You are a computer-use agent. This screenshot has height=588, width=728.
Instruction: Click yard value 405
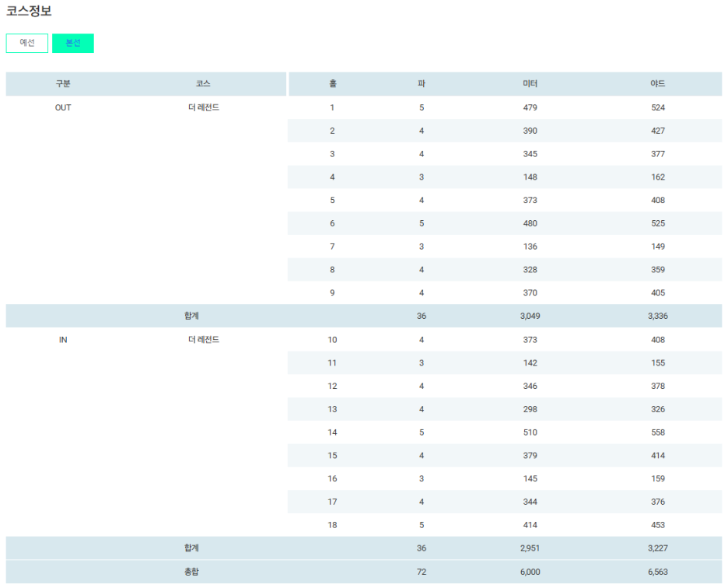(658, 293)
